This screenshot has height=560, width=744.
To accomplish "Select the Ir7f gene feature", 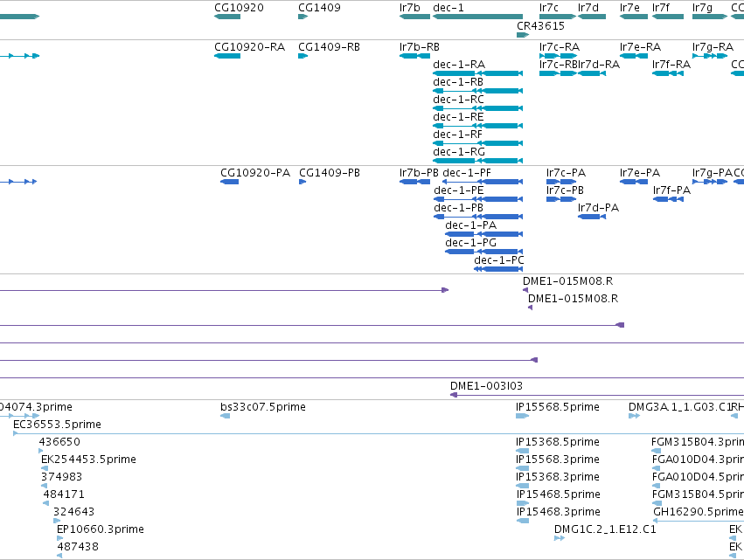I will (x=668, y=17).
